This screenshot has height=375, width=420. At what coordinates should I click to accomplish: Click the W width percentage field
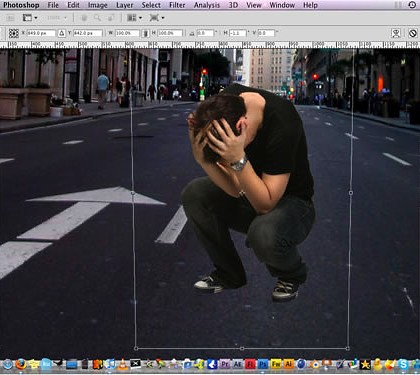[x=127, y=33]
